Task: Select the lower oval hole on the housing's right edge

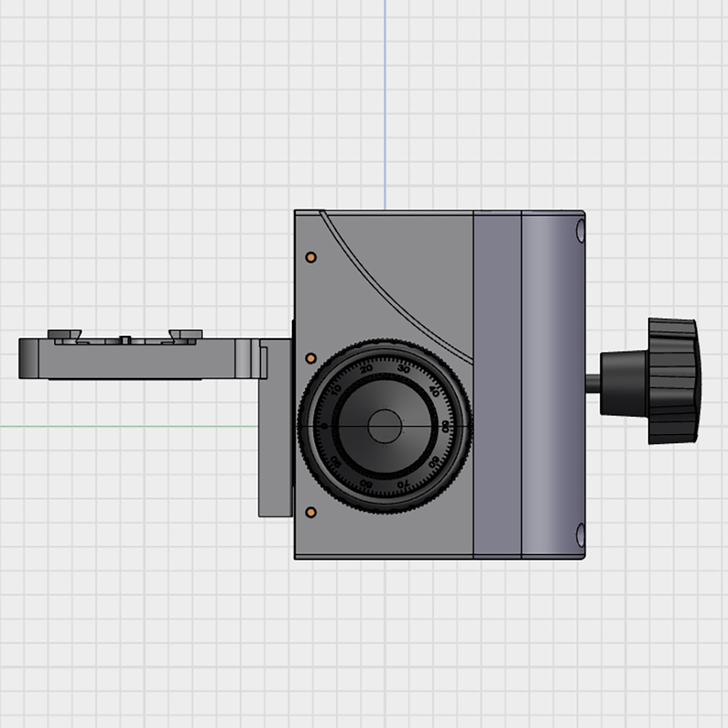Action: pos(580,534)
